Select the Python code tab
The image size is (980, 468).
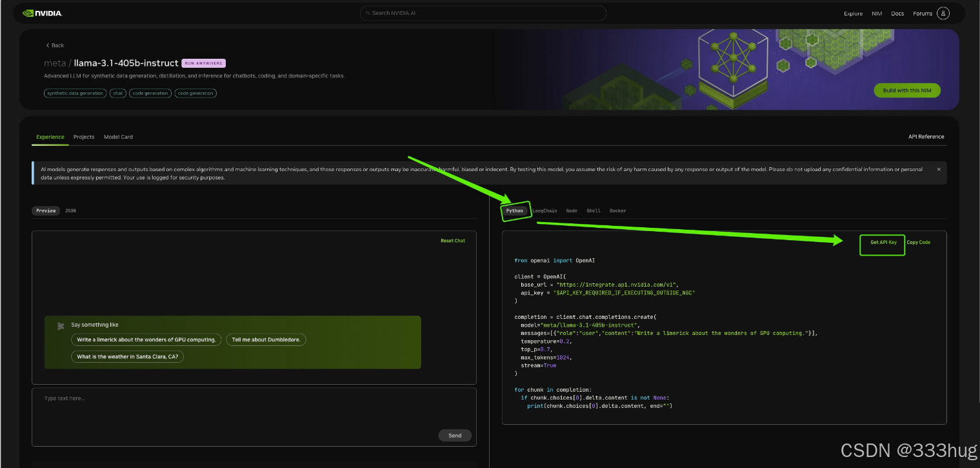pyautogui.click(x=515, y=210)
